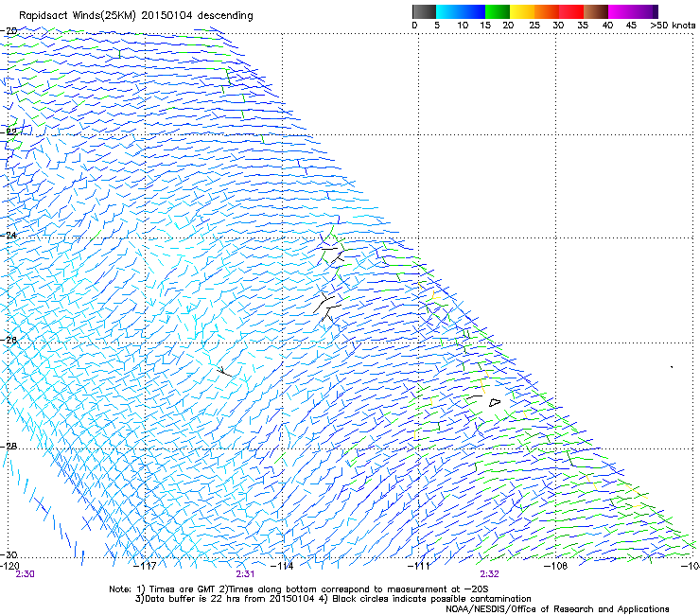This screenshot has height=615, width=700.
Task: Click the NOAA/NESDIS credit text
Action: coord(557,609)
